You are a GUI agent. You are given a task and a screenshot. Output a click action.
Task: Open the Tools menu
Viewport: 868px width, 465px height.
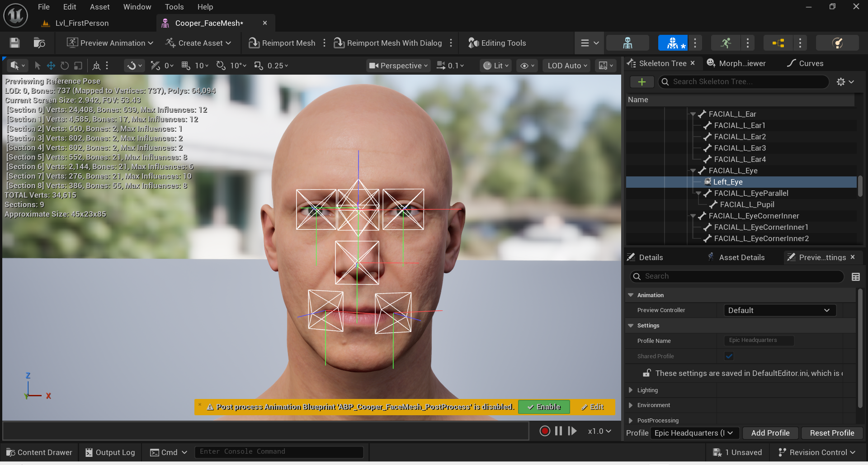[x=174, y=7]
